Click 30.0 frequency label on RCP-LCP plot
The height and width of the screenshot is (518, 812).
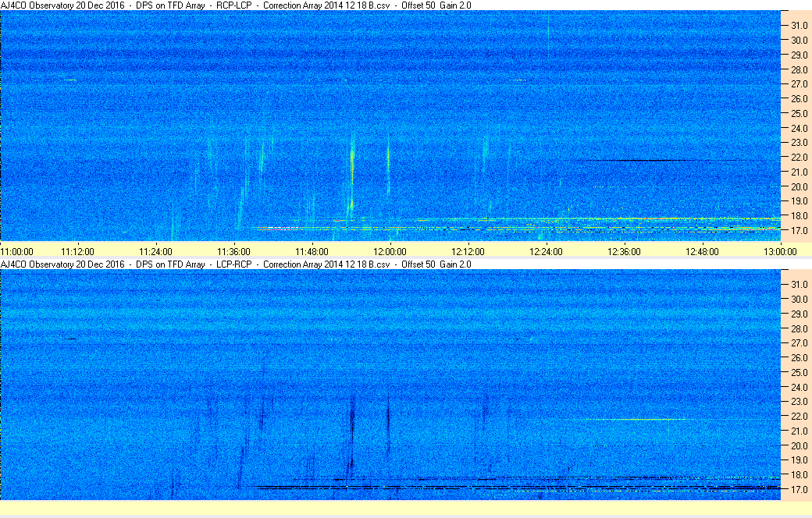pos(799,40)
